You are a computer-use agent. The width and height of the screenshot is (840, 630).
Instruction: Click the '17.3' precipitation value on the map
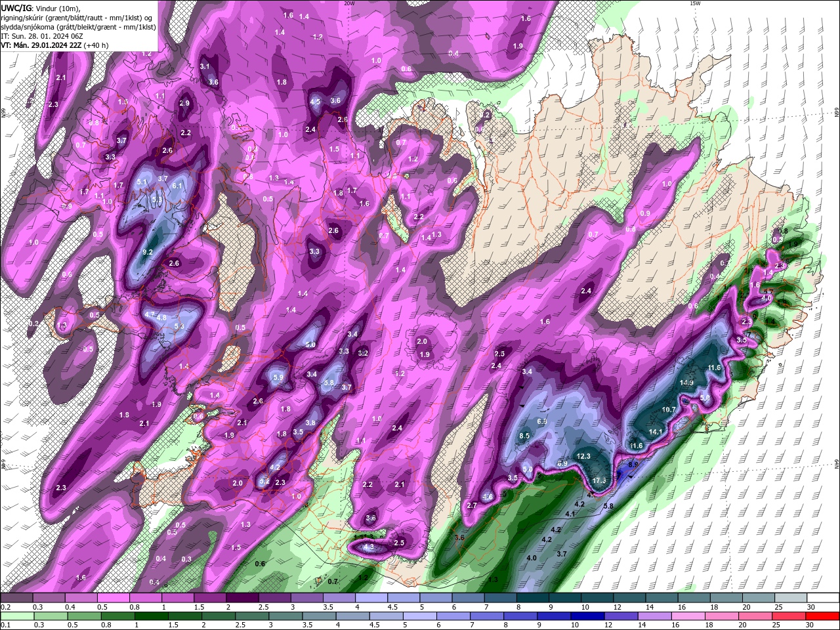point(599,480)
